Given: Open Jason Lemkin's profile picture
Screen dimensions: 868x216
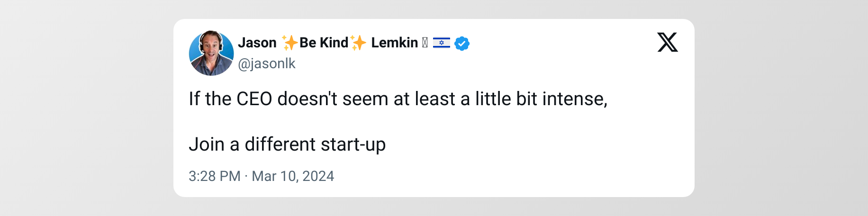Looking at the screenshot, I should (211, 53).
